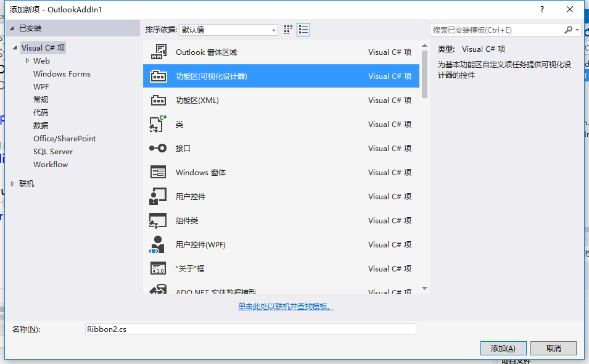Select the 数据 category
The width and height of the screenshot is (589, 364).
point(41,125)
